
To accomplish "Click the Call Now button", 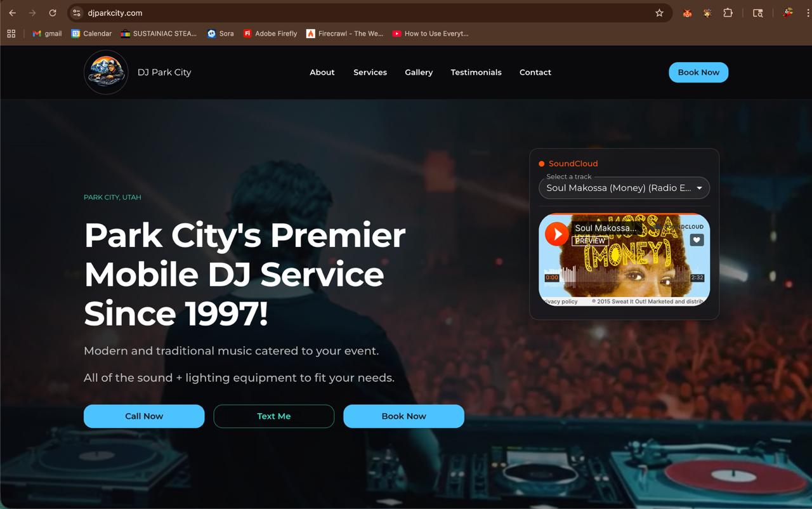I will click(x=144, y=416).
